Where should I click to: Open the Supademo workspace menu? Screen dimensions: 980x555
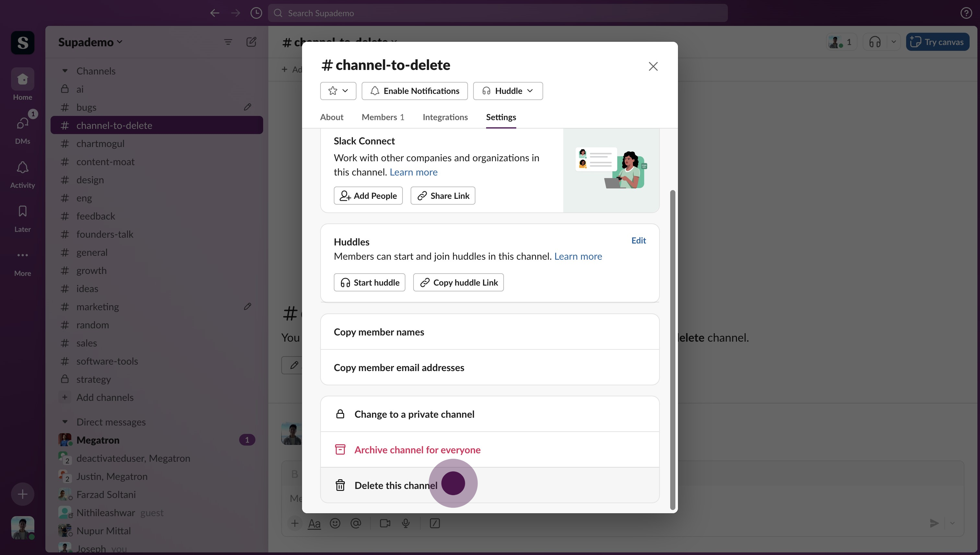[x=90, y=42]
